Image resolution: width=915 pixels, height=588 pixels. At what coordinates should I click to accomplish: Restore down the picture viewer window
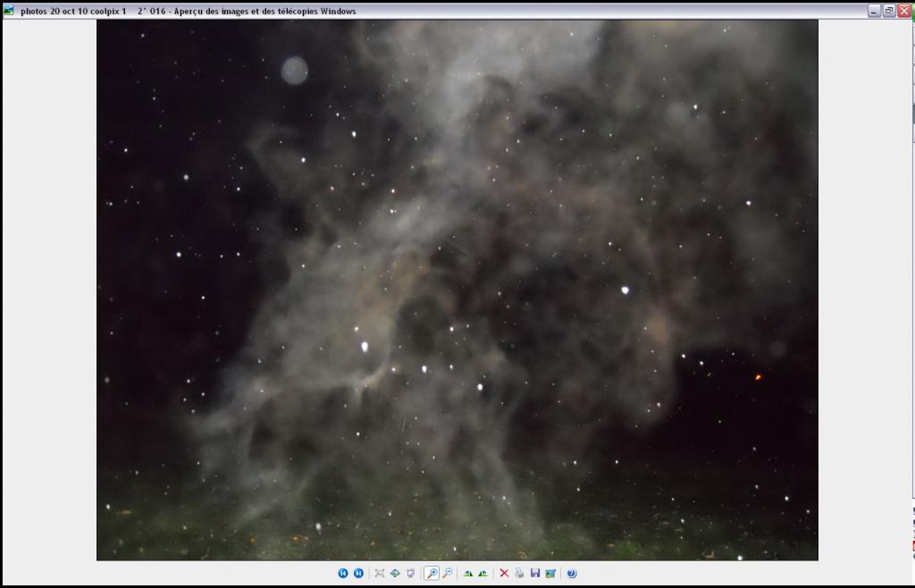pyautogui.click(x=889, y=11)
